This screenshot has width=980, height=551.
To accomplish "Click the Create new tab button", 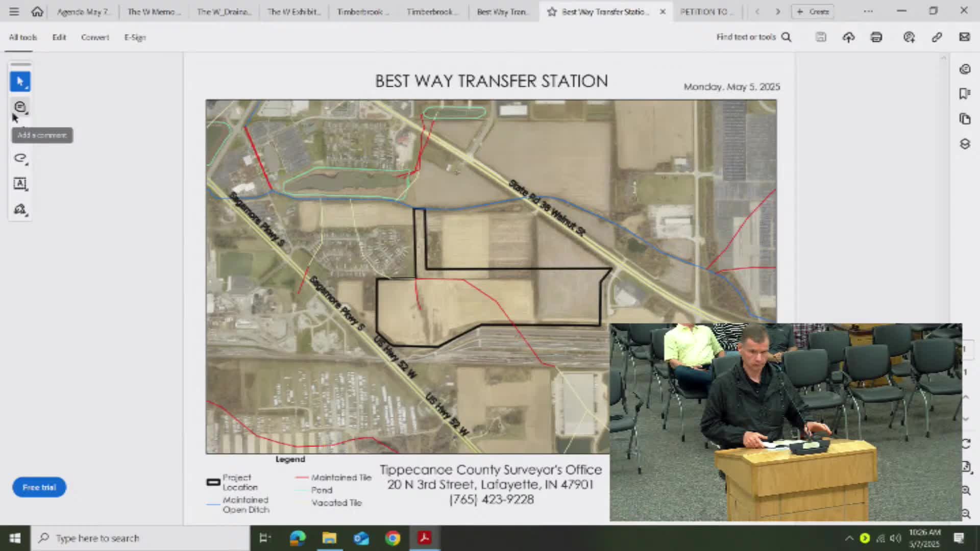I will coord(813,11).
